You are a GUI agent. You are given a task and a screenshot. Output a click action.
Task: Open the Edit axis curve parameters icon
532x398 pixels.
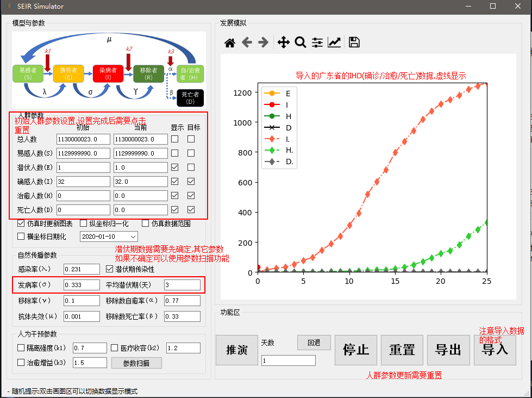[334, 42]
